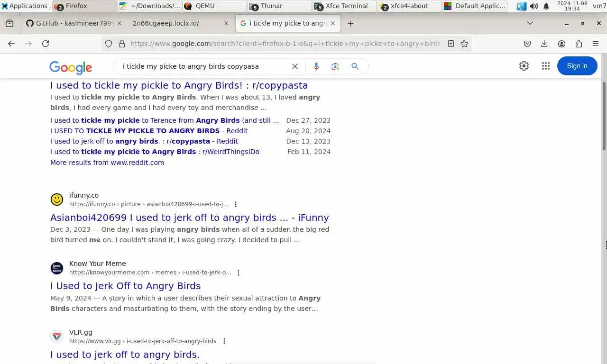Switch to Firefox taskbar entry
This screenshot has height=364, width=607.
83,6
